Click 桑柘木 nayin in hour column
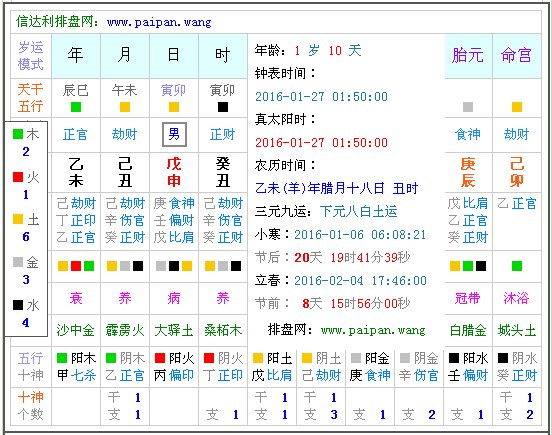 coord(223,330)
